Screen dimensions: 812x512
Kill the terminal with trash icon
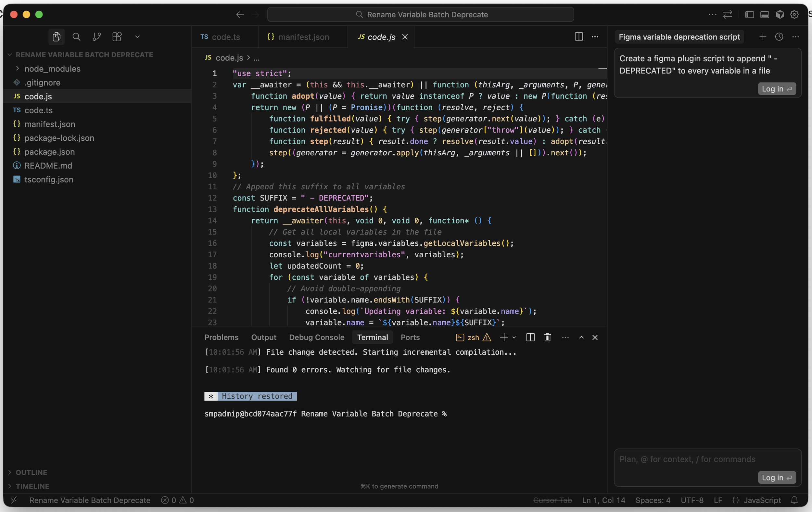coord(547,337)
